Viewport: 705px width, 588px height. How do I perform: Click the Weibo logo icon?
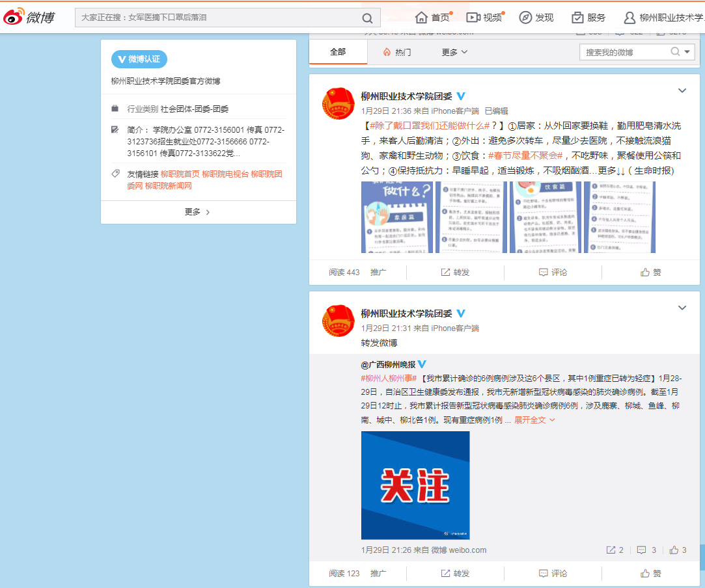tap(14, 17)
